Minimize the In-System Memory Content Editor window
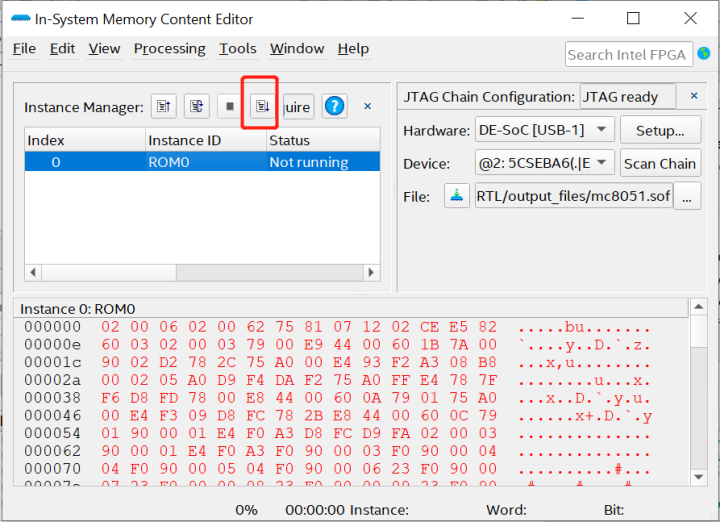The width and height of the screenshot is (720, 522). pos(577,18)
